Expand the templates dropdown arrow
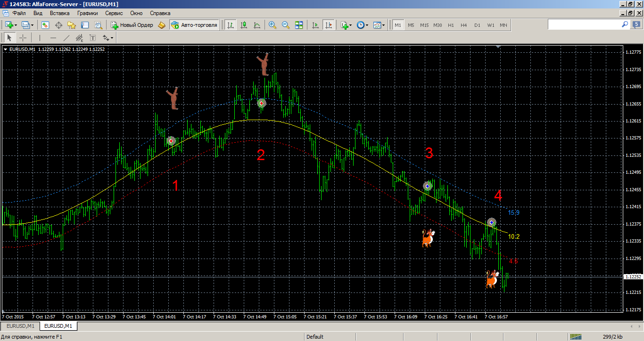The image size is (644, 341). coord(384,25)
